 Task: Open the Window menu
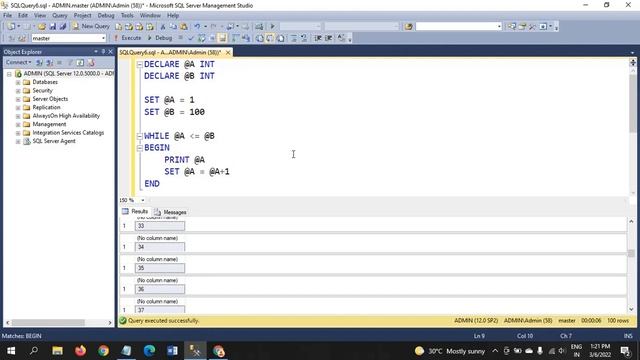150,16
